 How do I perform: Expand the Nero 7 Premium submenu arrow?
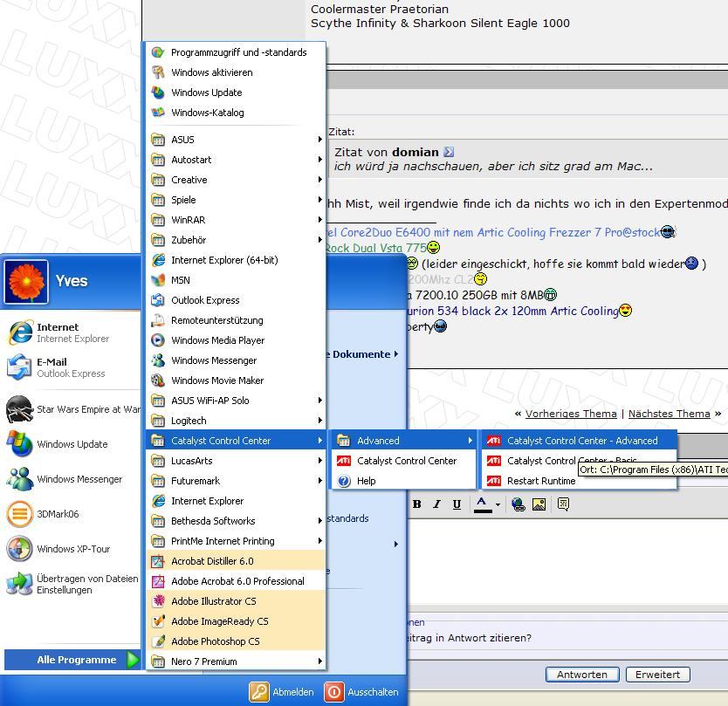point(319,661)
